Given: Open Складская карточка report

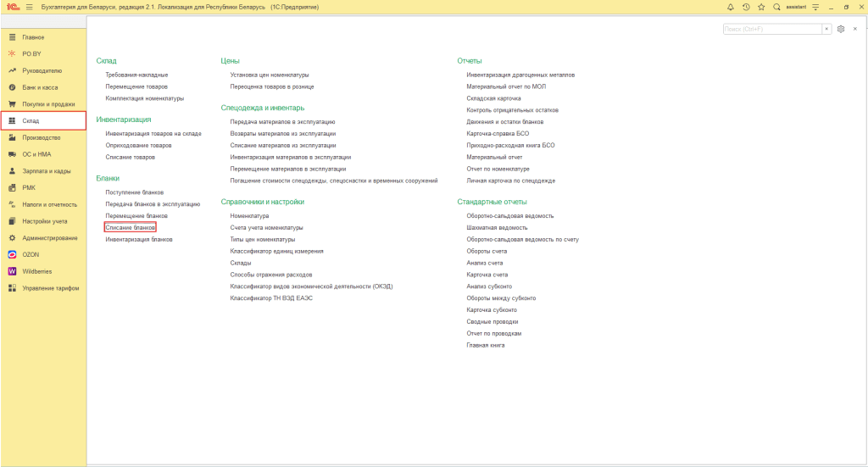Looking at the screenshot, I should [x=493, y=98].
